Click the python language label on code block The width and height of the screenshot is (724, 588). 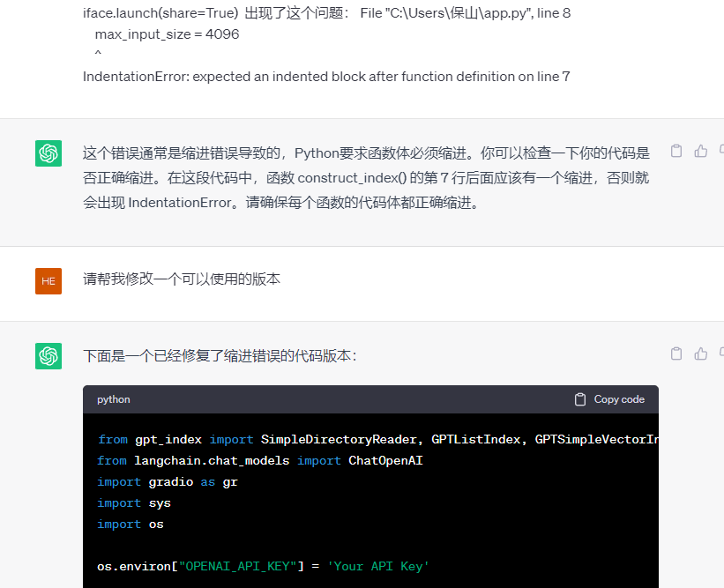pos(114,399)
